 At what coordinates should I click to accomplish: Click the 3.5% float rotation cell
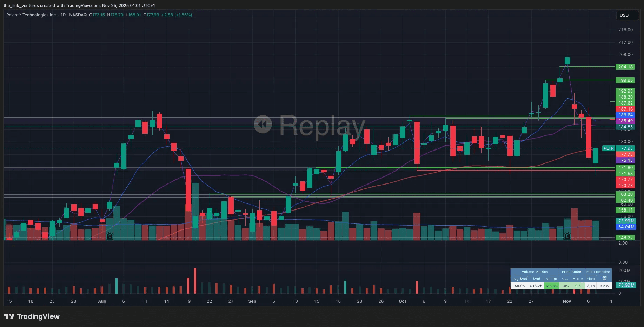604,286
